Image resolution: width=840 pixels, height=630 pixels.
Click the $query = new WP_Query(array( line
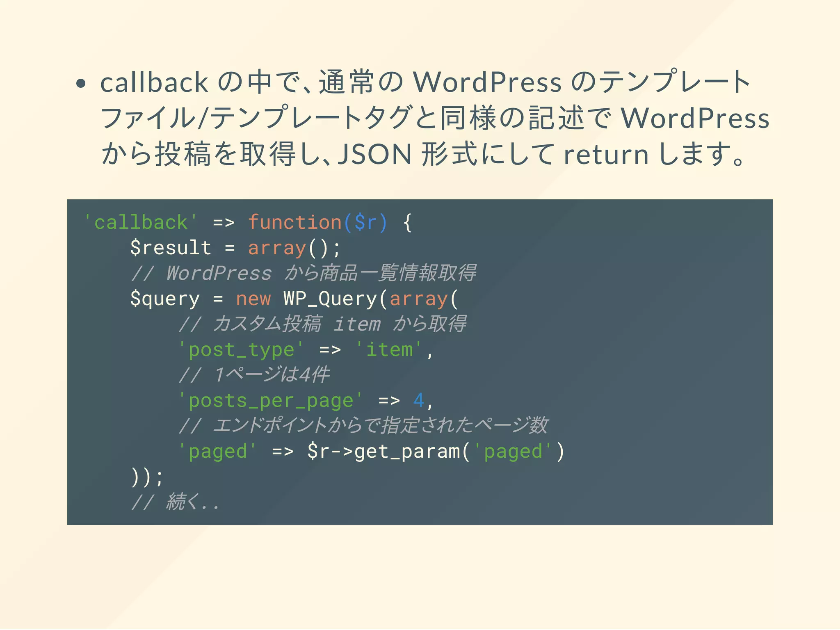click(294, 299)
